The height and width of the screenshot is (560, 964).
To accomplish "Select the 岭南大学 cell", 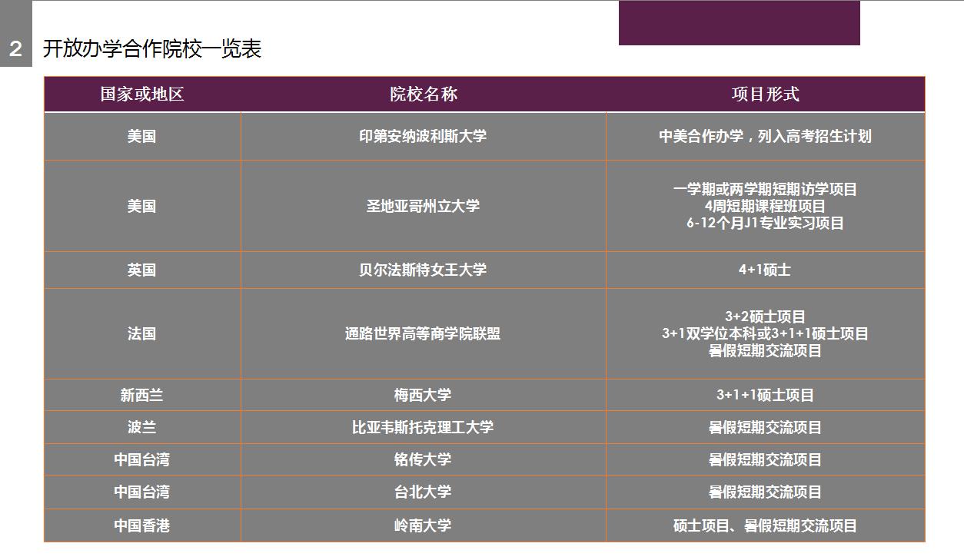I will tap(423, 526).
